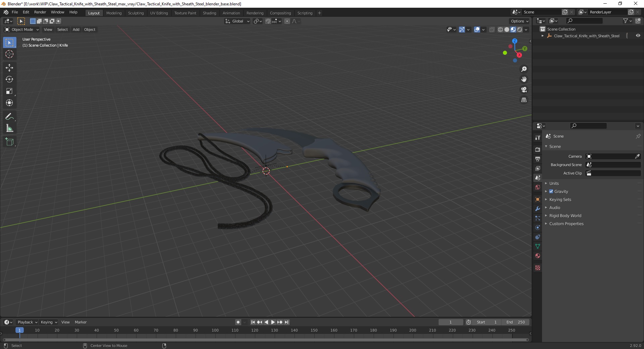The width and height of the screenshot is (644, 349).
Task: Enable the Gravity checkbox
Action: [551, 191]
